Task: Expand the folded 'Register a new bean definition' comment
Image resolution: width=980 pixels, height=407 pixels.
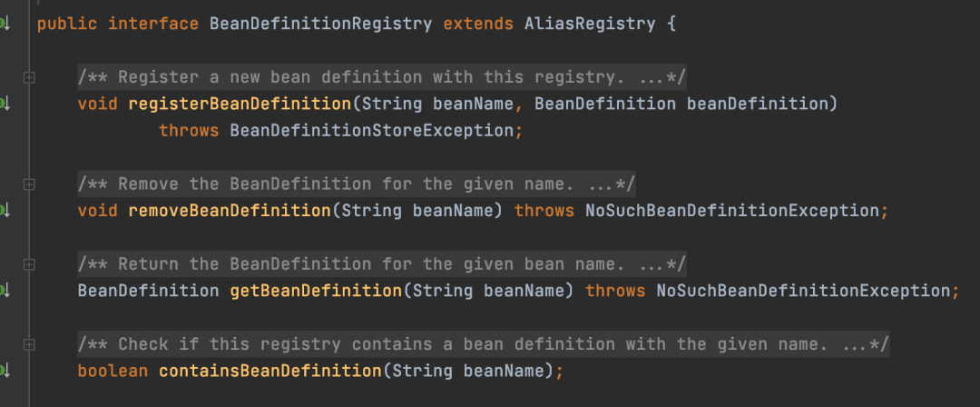Action: pos(29,77)
